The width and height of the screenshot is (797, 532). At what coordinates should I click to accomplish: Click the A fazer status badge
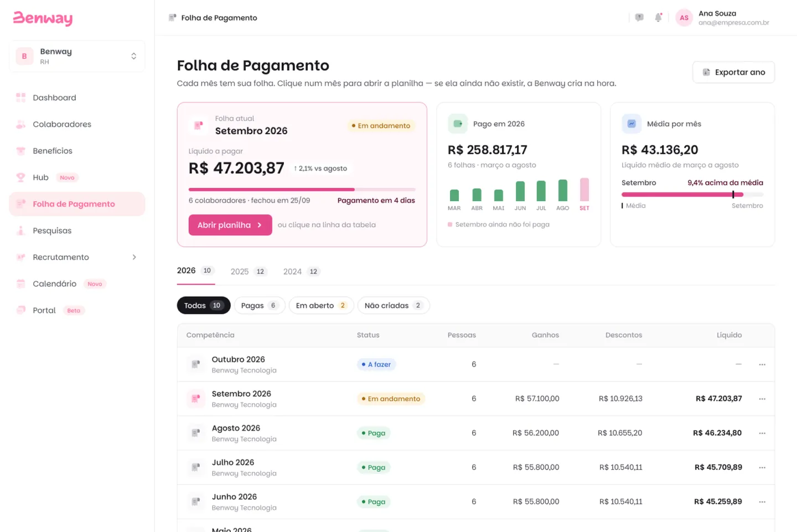(x=376, y=364)
